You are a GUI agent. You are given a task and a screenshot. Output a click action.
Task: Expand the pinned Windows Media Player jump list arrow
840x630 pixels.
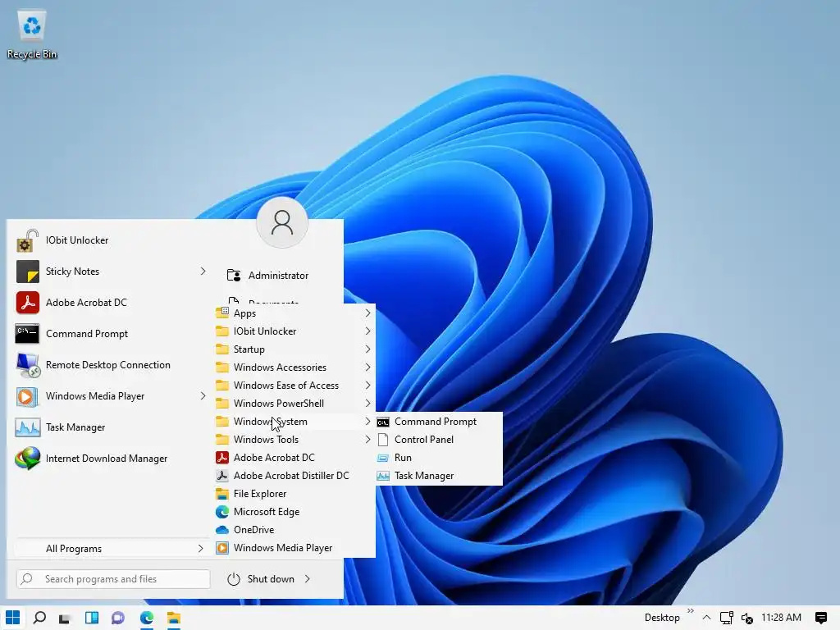[203, 396]
